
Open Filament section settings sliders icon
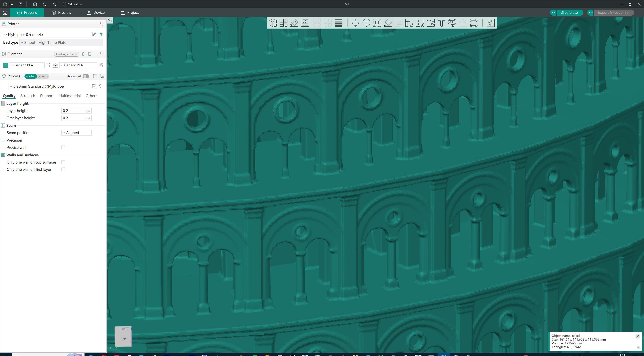(x=101, y=54)
